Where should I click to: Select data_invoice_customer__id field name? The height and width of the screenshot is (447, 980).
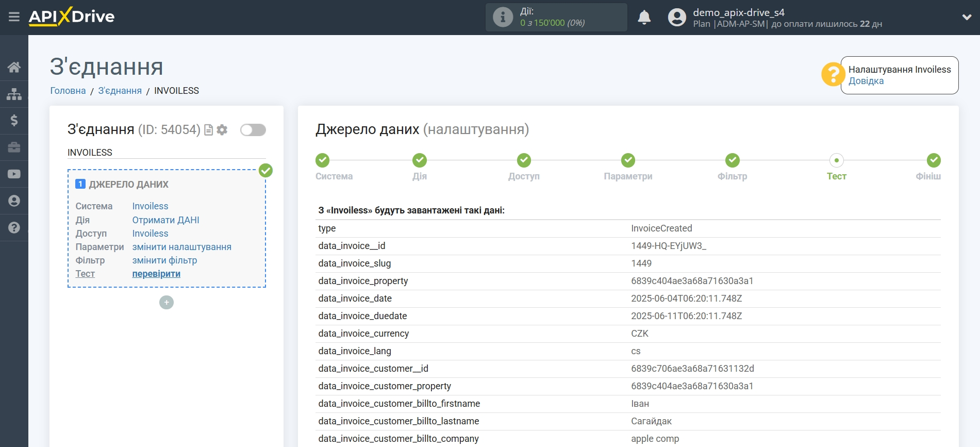coord(373,369)
